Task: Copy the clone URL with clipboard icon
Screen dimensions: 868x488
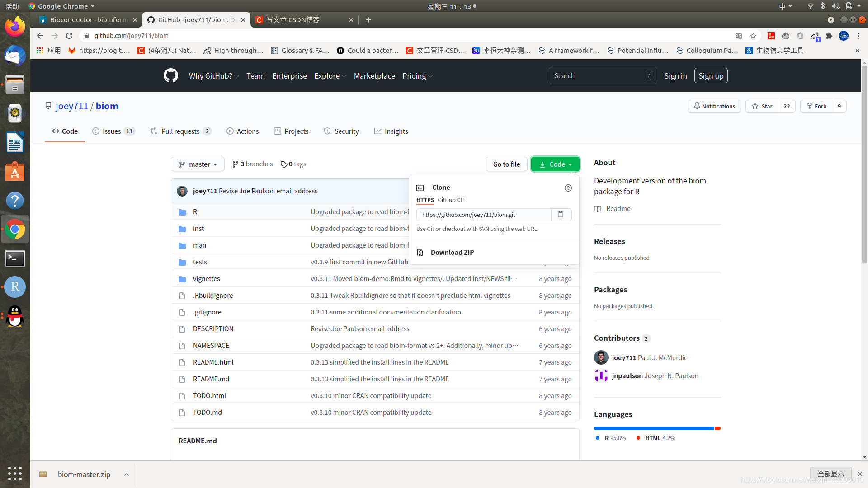Action: pyautogui.click(x=561, y=215)
